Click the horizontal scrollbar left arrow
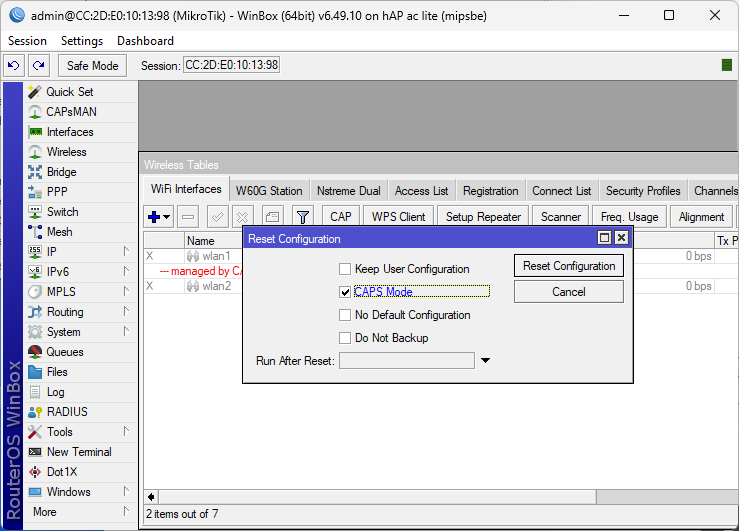 tap(151, 497)
